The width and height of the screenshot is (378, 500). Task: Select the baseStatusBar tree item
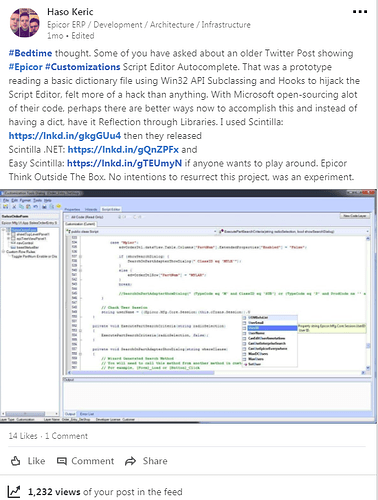pyautogui.click(x=27, y=247)
